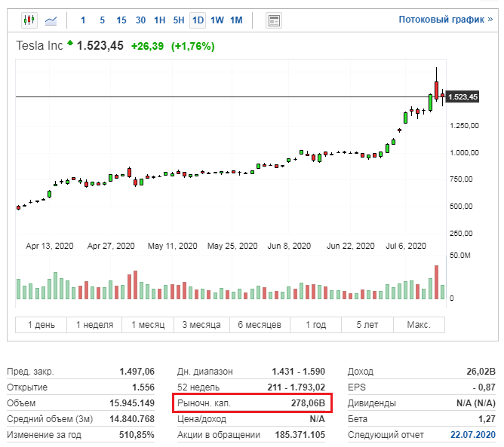
Task: Select the 1 minute interval
Action: coord(83,20)
